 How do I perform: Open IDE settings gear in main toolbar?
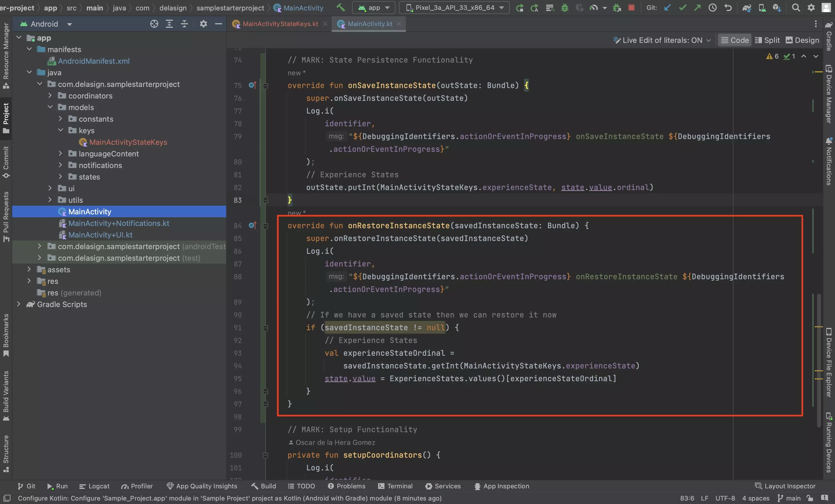pyautogui.click(x=811, y=8)
